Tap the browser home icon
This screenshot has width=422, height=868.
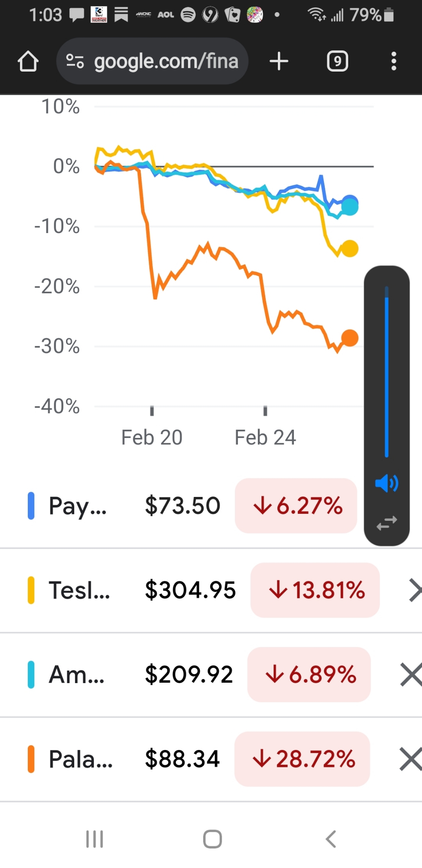pos(28,61)
